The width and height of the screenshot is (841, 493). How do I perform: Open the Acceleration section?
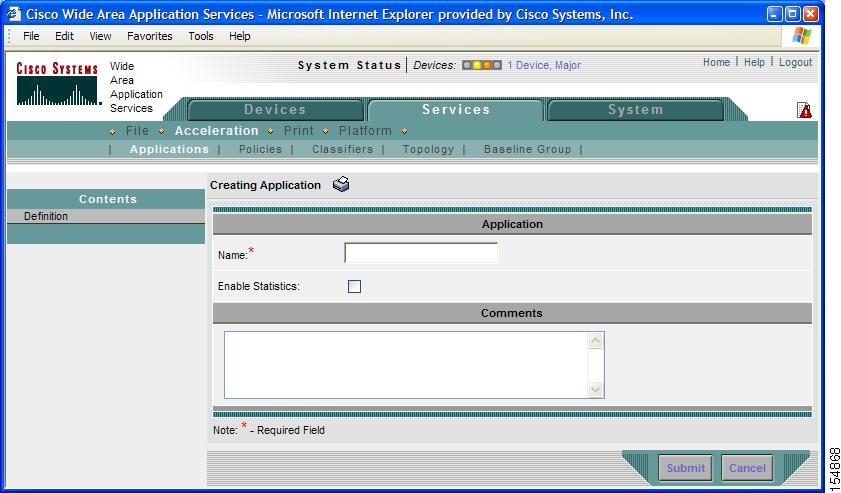tap(217, 130)
